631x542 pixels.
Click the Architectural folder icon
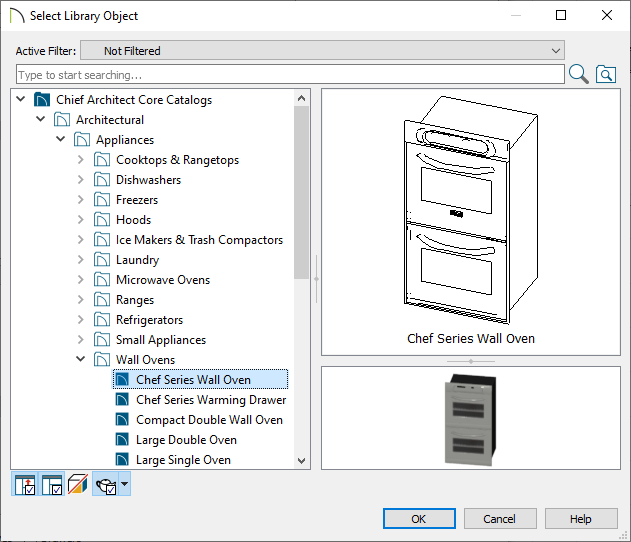[62, 120]
